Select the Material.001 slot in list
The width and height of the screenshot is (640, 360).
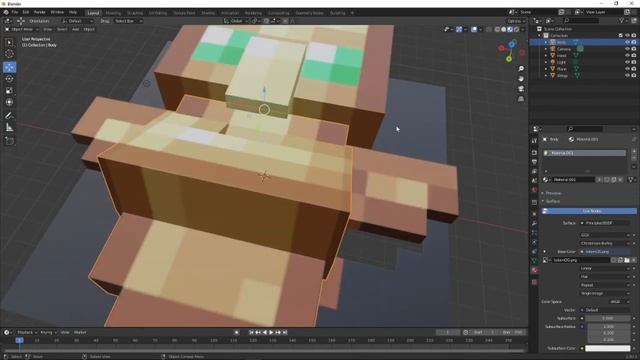click(585, 153)
